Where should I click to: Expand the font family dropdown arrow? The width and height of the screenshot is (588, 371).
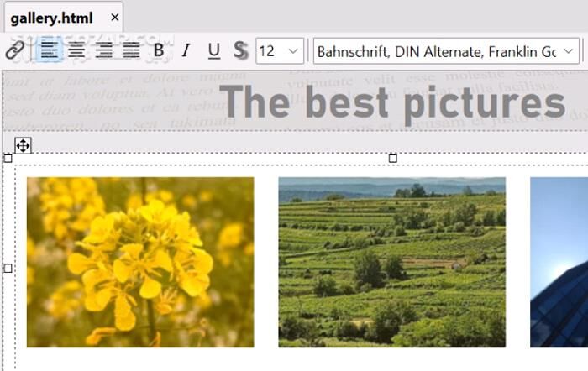click(x=570, y=51)
